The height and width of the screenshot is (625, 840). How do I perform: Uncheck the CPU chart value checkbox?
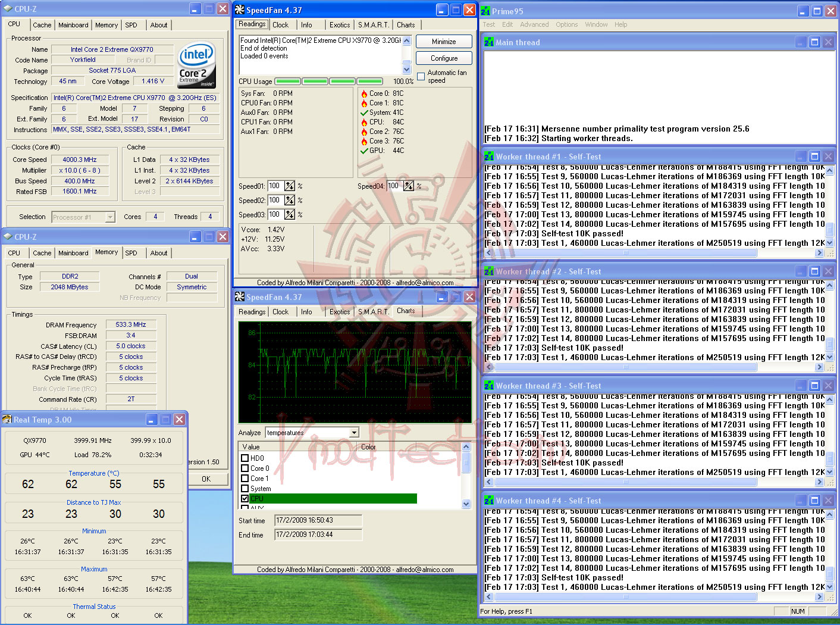(245, 499)
